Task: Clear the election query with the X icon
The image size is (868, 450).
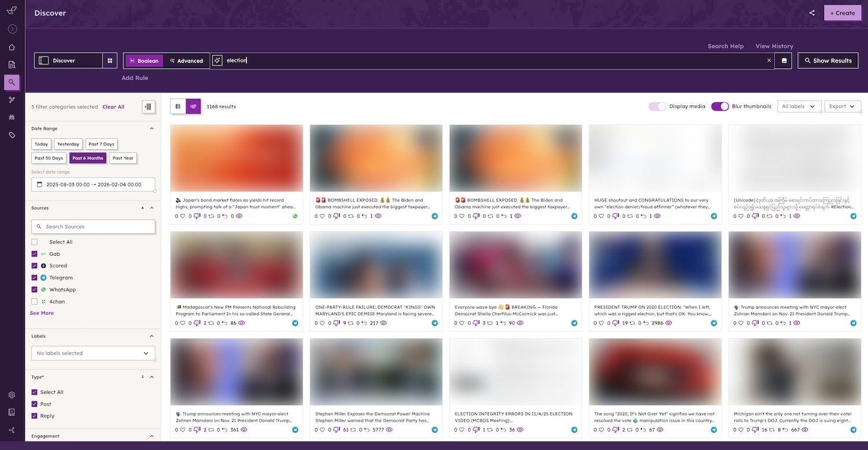Action: pos(768,60)
